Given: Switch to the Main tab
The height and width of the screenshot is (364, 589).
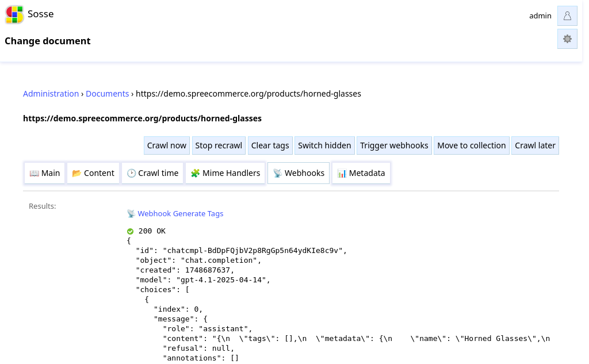Looking at the screenshot, I should (45, 173).
